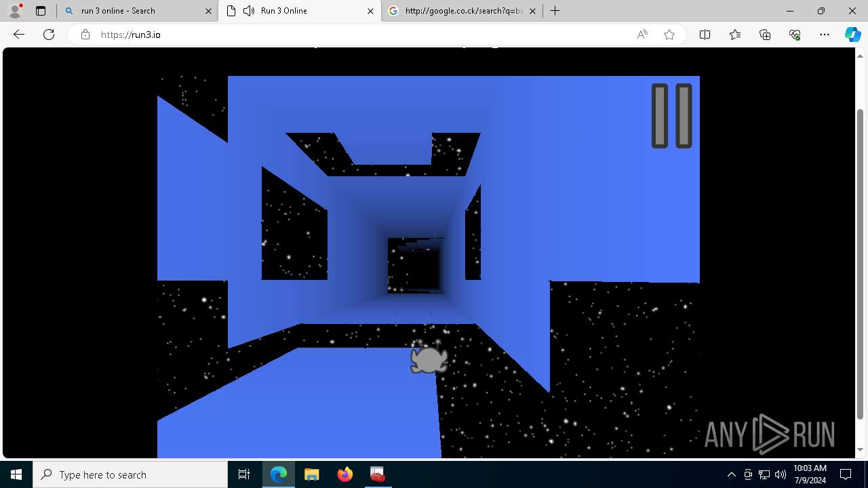Viewport: 868px width, 488px height.
Task: Close the google.co.ck tab
Action: coord(532,11)
